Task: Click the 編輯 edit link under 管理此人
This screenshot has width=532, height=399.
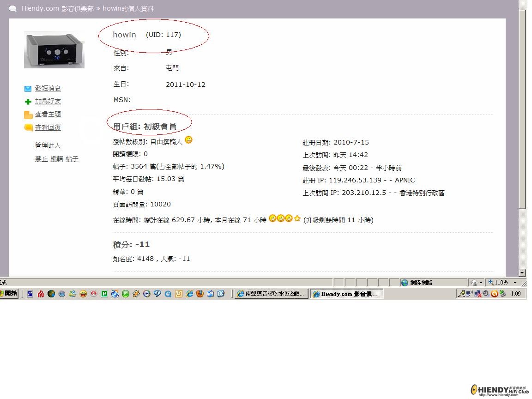Action: 57,159
